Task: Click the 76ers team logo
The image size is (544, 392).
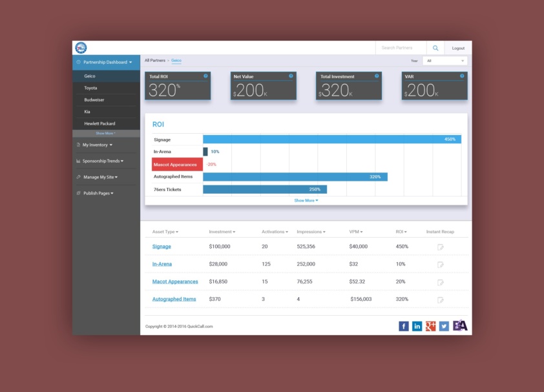Action: coord(81,48)
